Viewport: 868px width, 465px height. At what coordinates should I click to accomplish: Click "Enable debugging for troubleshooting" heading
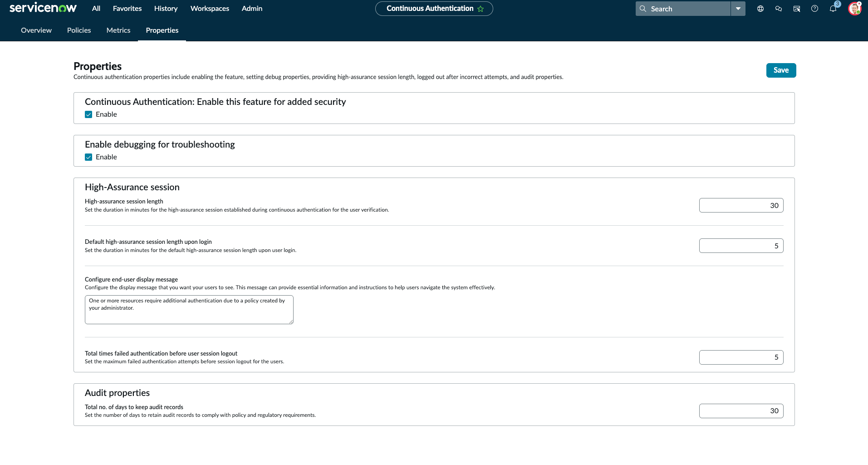(x=160, y=144)
